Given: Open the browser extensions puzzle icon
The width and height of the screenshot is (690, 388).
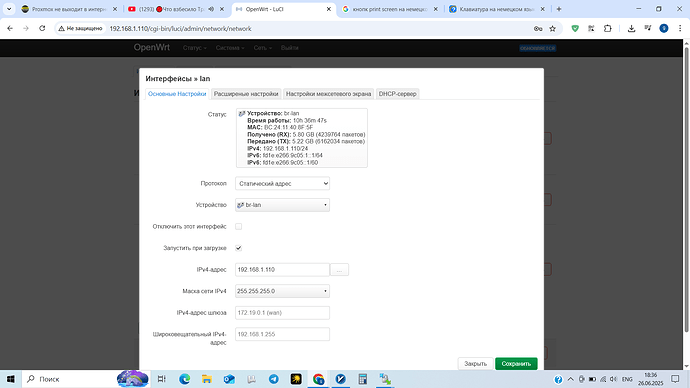Looking at the screenshot, I should 608,29.
